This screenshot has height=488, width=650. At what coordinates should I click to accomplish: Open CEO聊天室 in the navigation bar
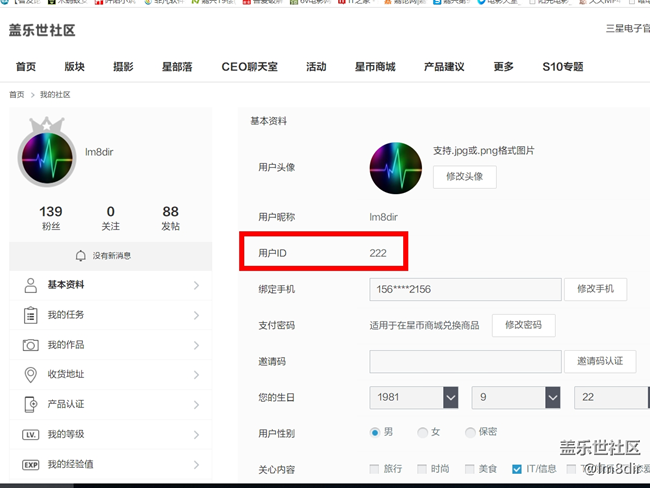250,67
